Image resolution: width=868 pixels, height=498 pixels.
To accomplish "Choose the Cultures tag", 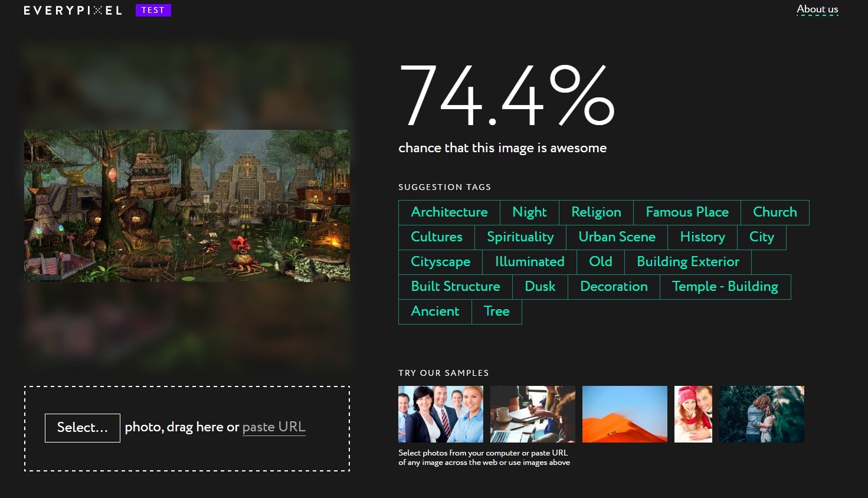I will point(437,237).
